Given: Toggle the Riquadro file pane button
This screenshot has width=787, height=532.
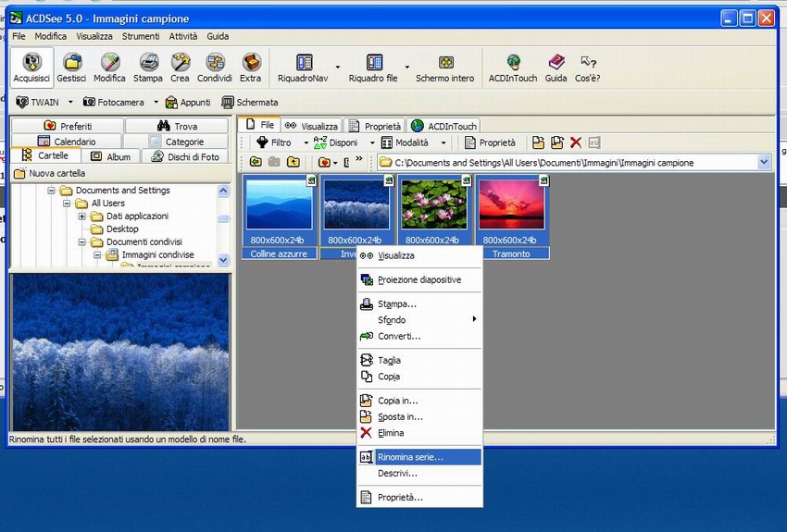Looking at the screenshot, I should pyautogui.click(x=373, y=68).
